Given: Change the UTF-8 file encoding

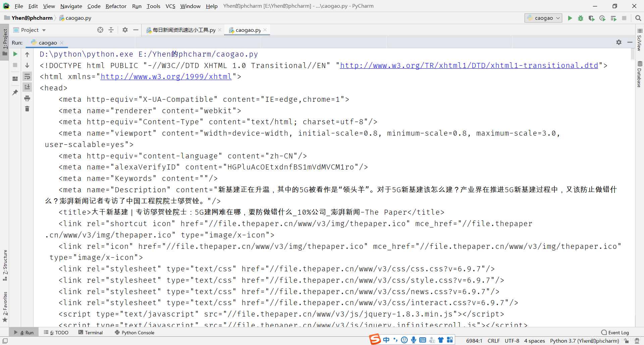Looking at the screenshot, I should coord(512,341).
